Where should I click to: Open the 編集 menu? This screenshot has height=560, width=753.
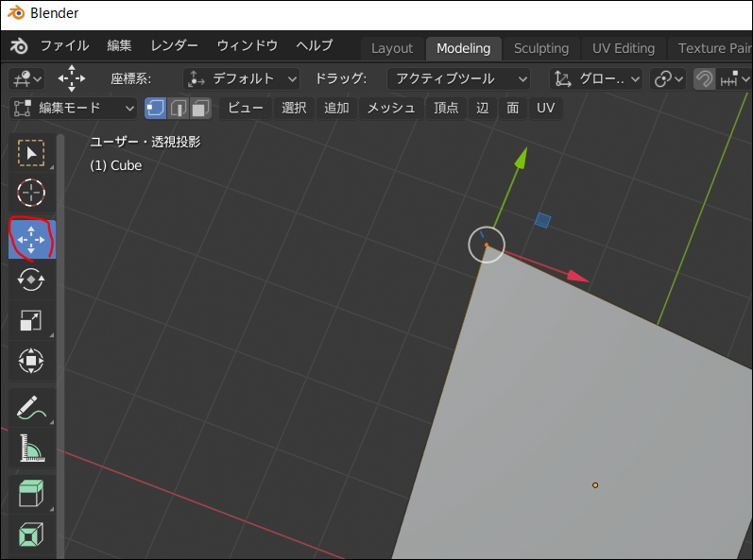(119, 45)
